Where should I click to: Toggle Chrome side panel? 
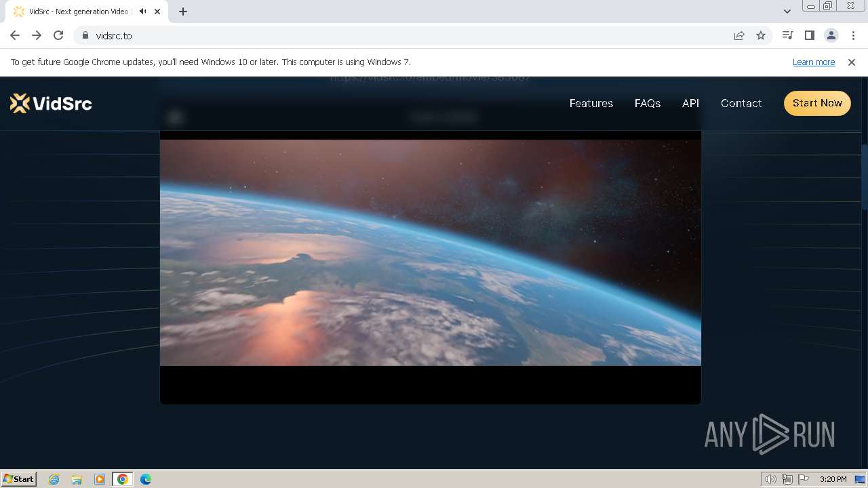click(x=809, y=35)
